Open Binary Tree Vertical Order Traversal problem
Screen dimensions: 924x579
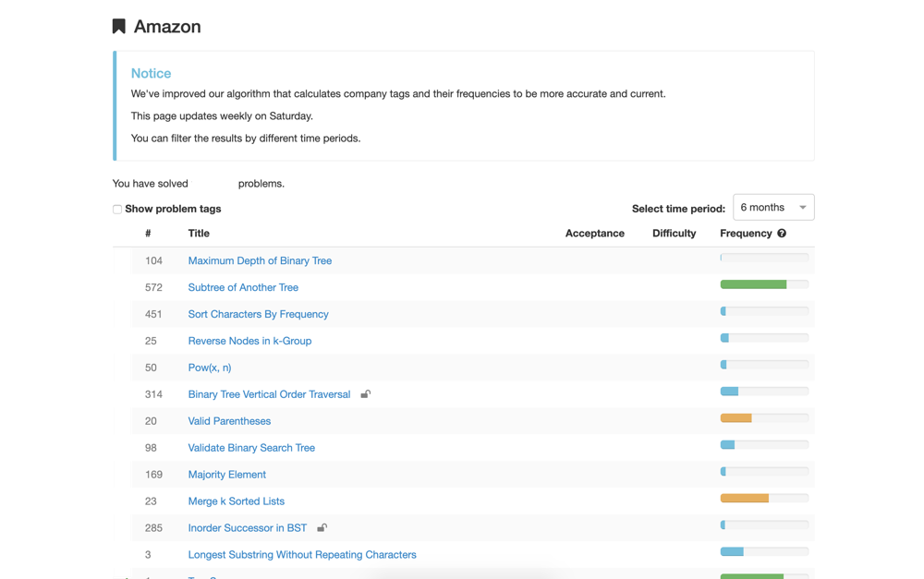(269, 394)
